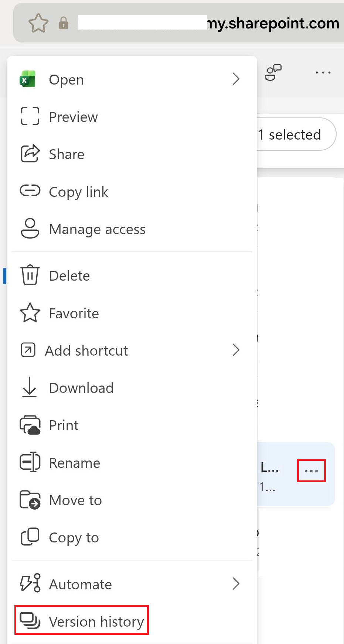The image size is (344, 644).
Task: Click the Excel icon beside Open
Action: (28, 79)
